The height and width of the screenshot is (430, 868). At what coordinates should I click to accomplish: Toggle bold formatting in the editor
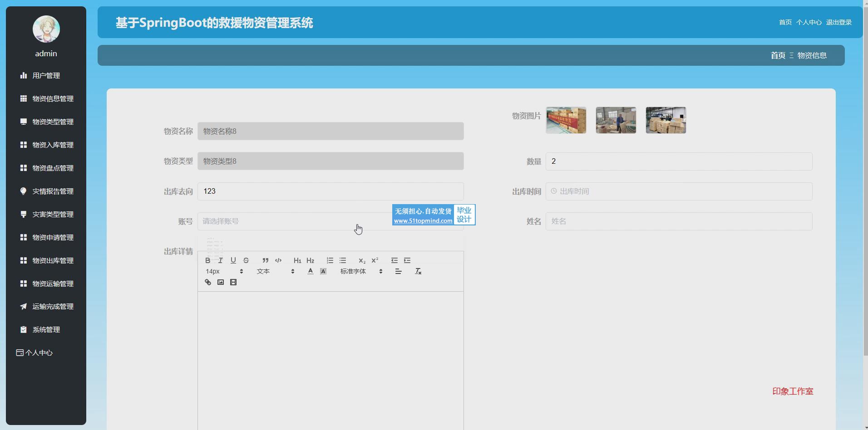tap(207, 260)
